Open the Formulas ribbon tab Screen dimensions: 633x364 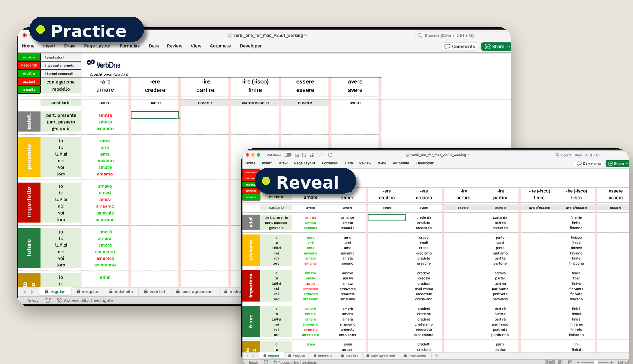[x=129, y=46]
